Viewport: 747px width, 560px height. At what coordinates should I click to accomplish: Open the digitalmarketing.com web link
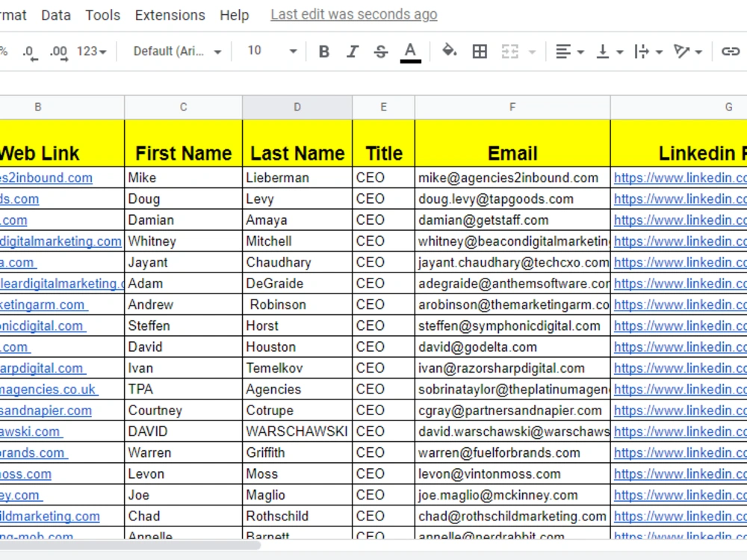[61, 241]
